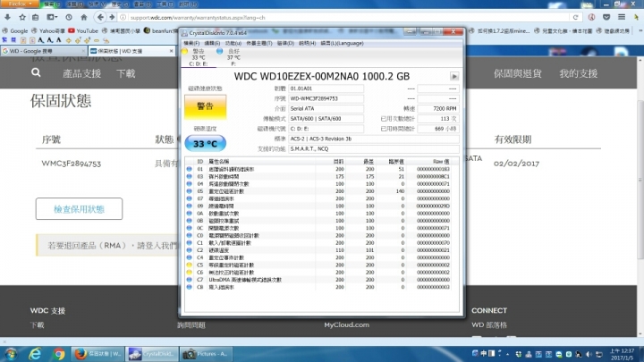Open the Google bookmark
This screenshot has height=362, width=644.
(x=15, y=30)
